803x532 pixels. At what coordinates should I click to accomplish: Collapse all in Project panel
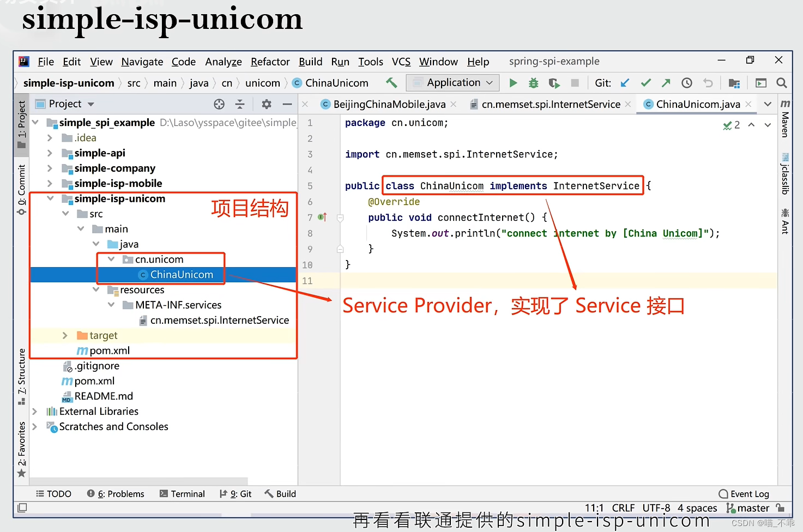(240, 104)
